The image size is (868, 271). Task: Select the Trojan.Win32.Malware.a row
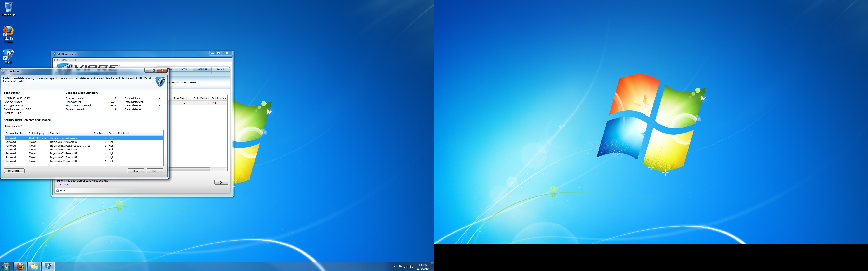tap(84, 142)
